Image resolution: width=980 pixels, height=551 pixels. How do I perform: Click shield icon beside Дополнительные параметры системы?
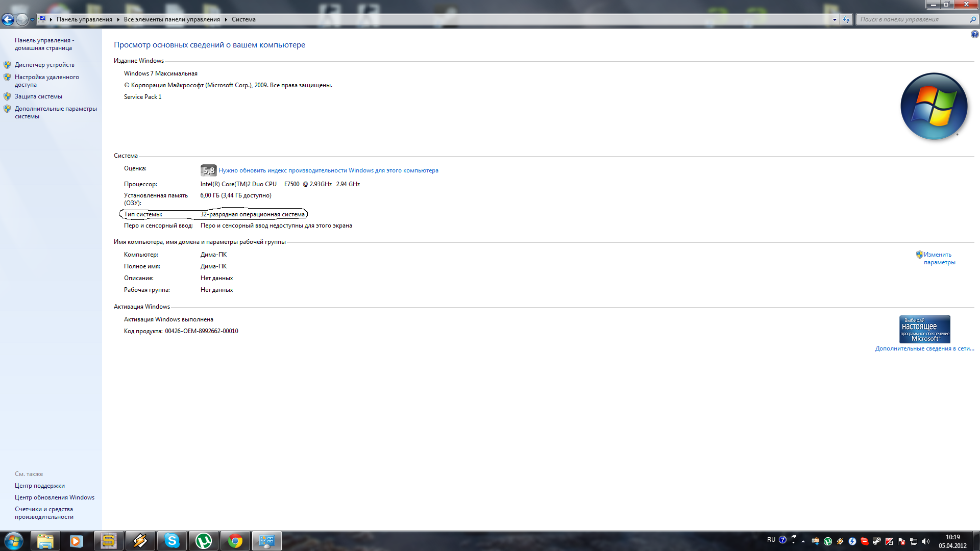click(x=7, y=109)
